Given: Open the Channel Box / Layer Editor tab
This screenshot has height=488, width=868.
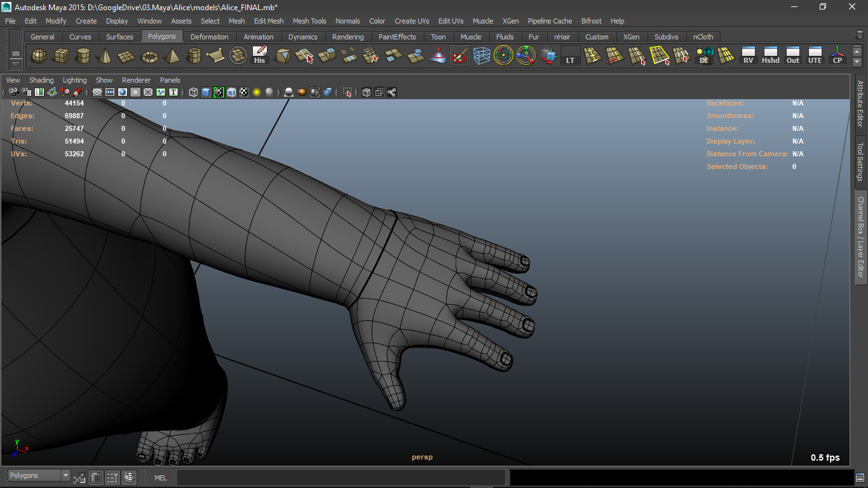Looking at the screenshot, I should pos(860,237).
